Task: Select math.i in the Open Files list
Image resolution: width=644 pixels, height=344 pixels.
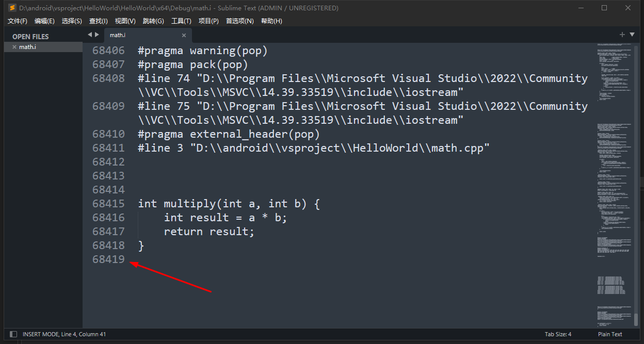Action: pos(28,47)
